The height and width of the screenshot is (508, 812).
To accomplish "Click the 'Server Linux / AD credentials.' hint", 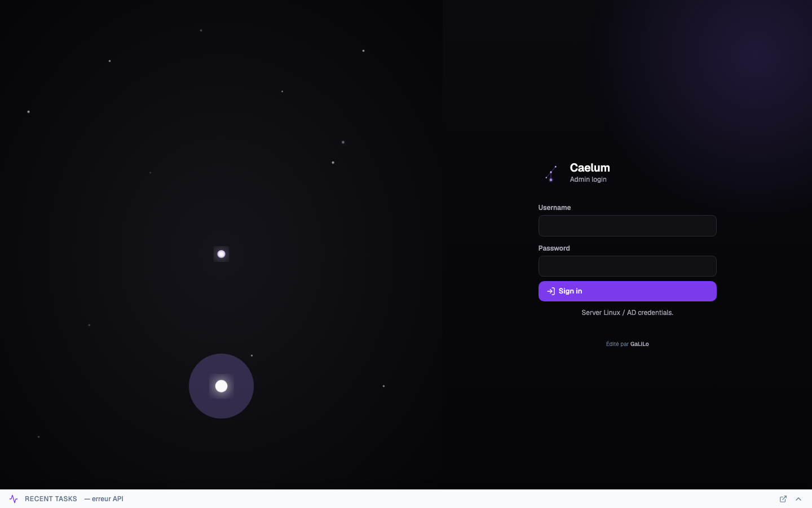I will 627,313.
